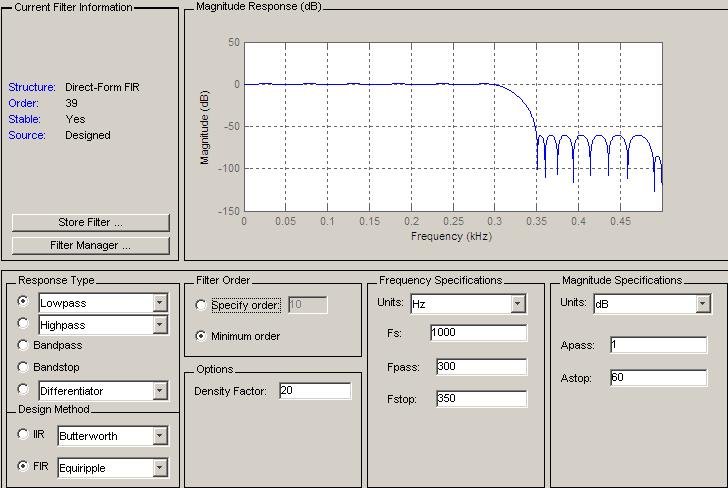Expand the Lowpass type dropdown
Viewport: 728px width, 488px height.
[x=160, y=302]
